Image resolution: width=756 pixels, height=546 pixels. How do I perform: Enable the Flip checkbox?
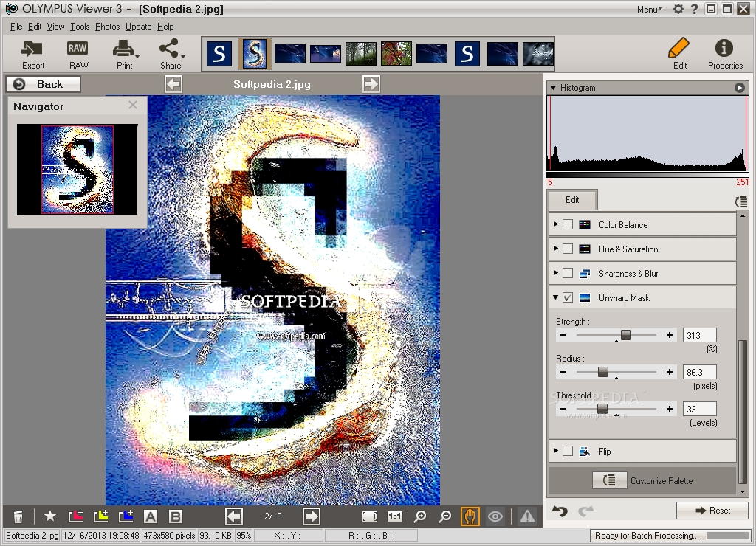click(568, 451)
